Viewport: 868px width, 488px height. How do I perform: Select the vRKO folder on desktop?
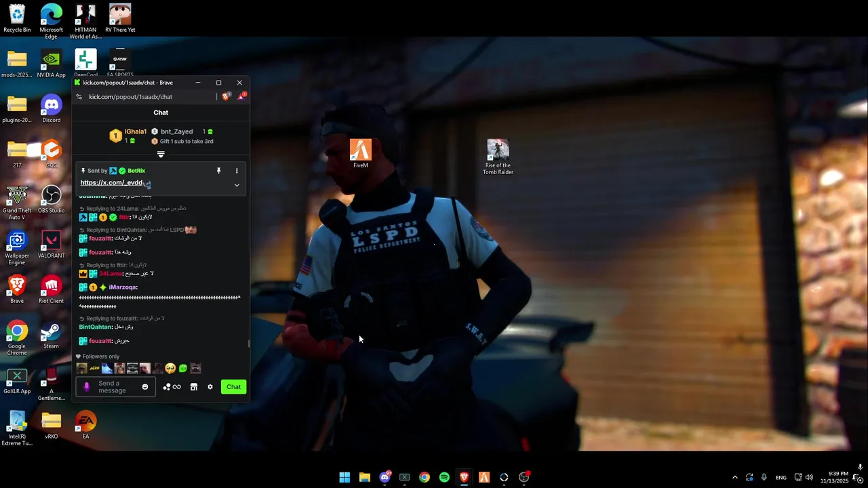(x=51, y=425)
